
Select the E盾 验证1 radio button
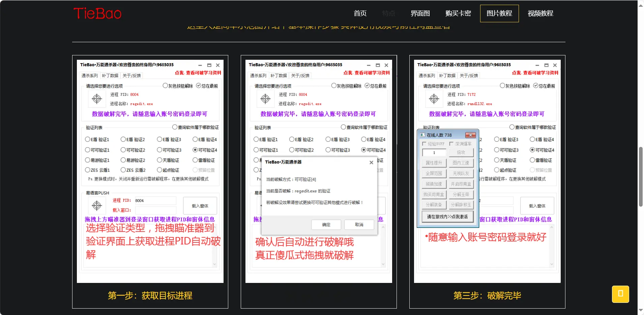point(88,139)
